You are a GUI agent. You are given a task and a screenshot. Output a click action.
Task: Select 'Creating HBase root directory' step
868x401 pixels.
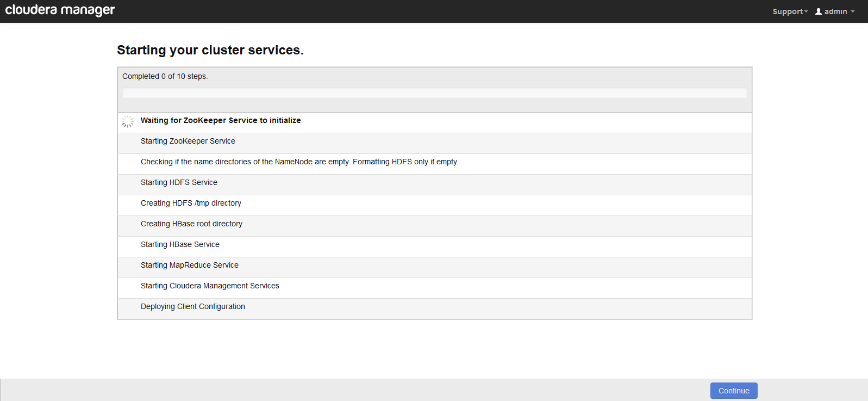pyautogui.click(x=435, y=226)
